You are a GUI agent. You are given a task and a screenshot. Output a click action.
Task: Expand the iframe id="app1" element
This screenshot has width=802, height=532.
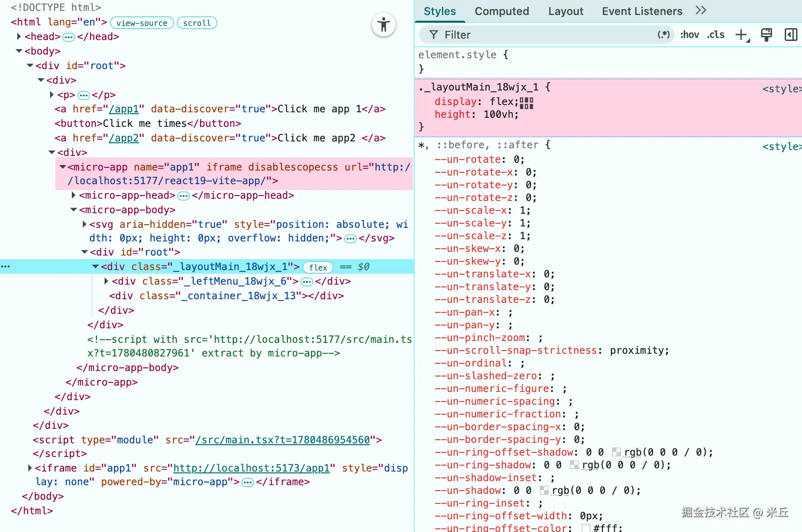(30, 468)
